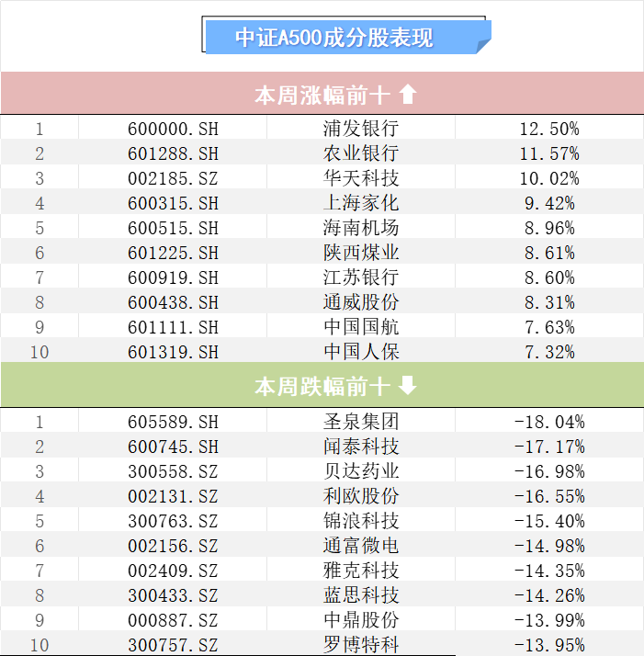The image size is (644, 656).
Task: Click the 上海家化 row name
Action: [361, 203]
